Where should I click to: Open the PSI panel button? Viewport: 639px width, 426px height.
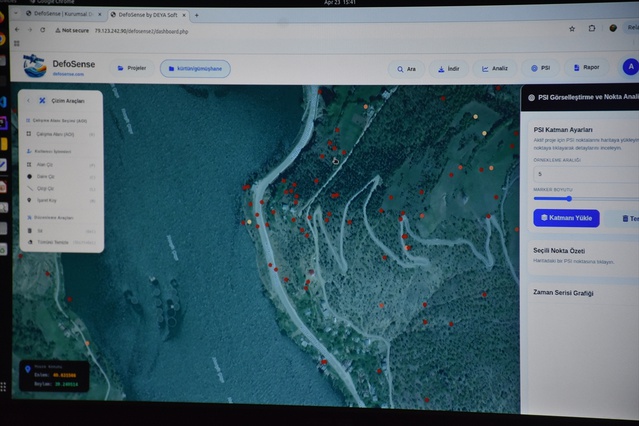(x=540, y=68)
